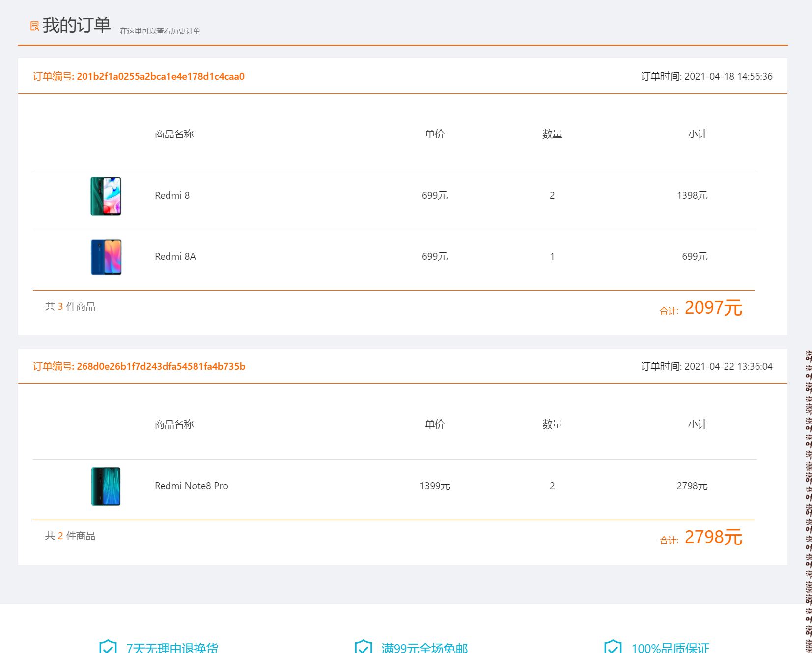Click 小计 header in first order
The width and height of the screenshot is (812, 653).
click(x=698, y=134)
